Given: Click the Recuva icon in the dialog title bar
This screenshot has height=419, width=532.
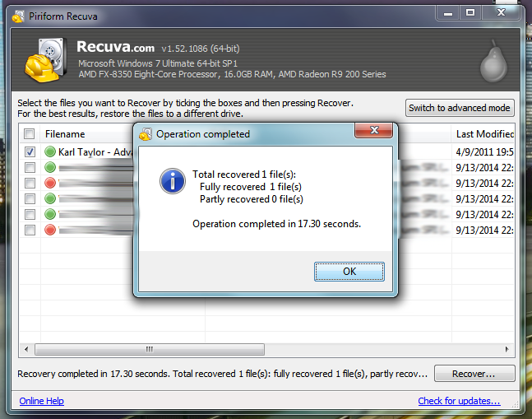Looking at the screenshot, I should point(146,134).
